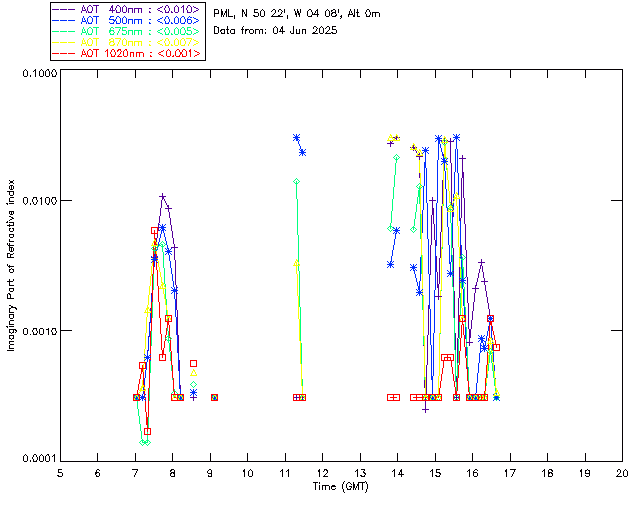This screenshot has height=512, width=640.
Task: Click the 20 tick on the time axis
Action: (622, 472)
